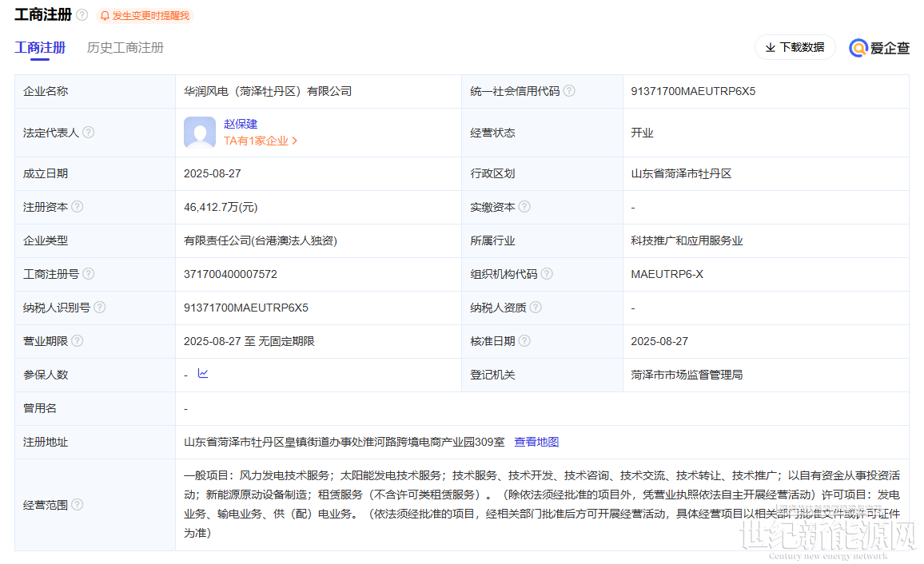Screen dimensions: 924x564
Task: Click help icon beside 注册资本
Action: [78, 207]
